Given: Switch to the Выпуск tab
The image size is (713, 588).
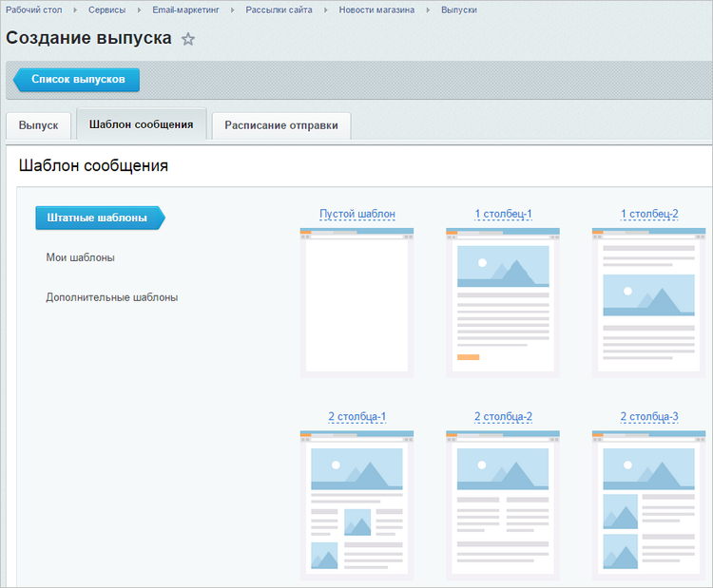Looking at the screenshot, I should (x=39, y=125).
